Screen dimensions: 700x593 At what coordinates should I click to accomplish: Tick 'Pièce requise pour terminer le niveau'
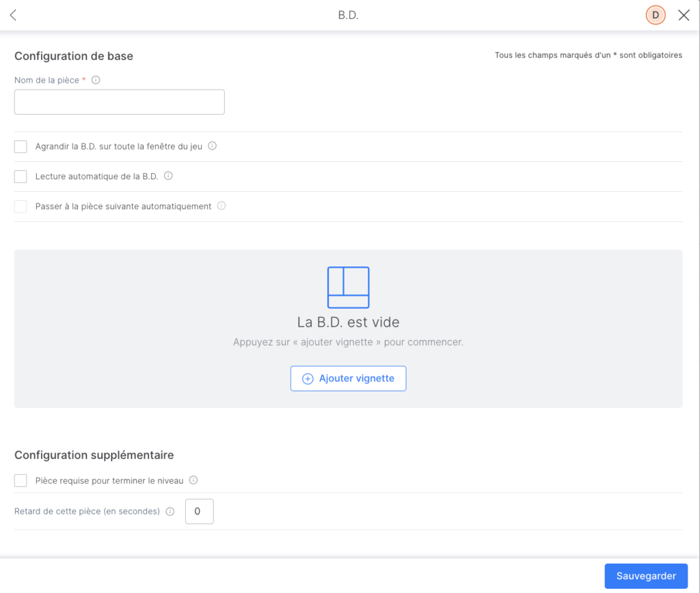21,481
